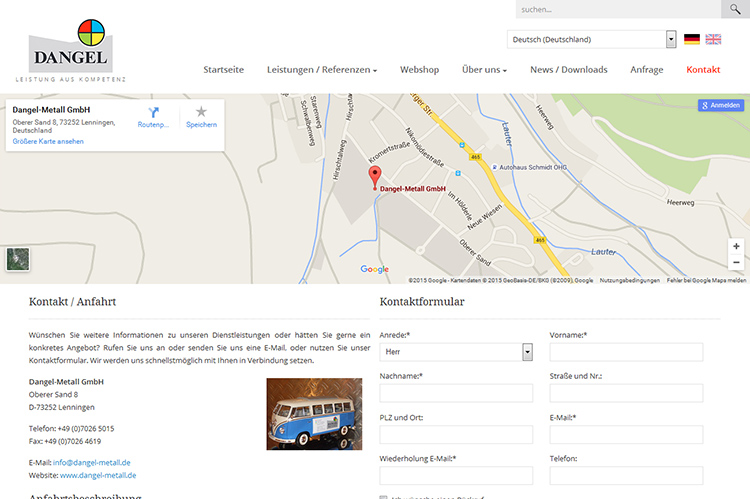Click the Fax: +49 (0)7026 4619 text
Screen dimensions: 750x499
click(x=65, y=442)
